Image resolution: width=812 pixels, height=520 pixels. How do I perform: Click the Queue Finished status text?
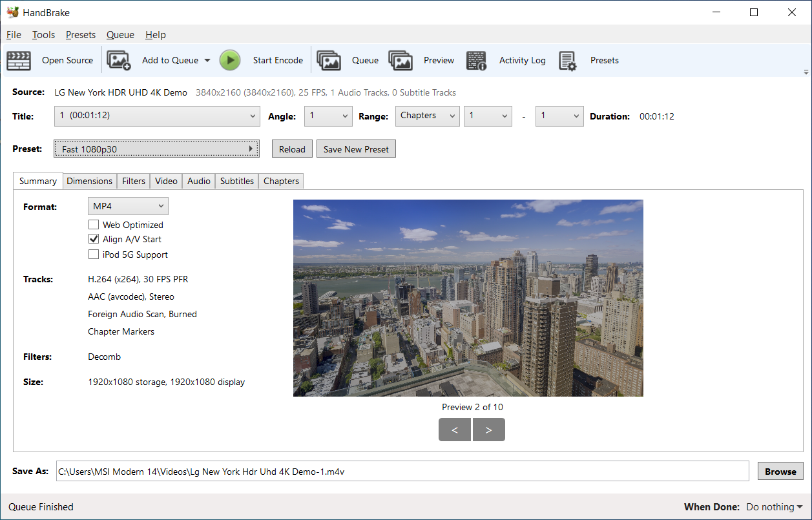pos(41,507)
